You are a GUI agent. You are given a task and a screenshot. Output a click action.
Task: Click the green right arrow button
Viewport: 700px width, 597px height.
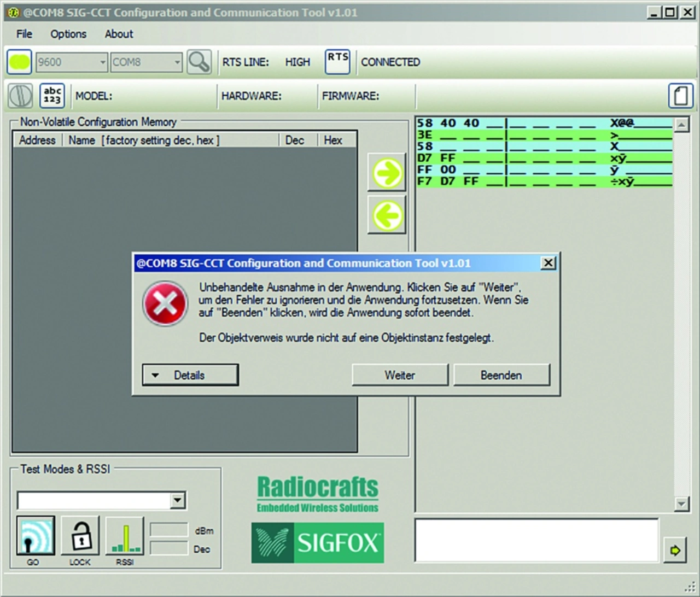[x=387, y=173]
